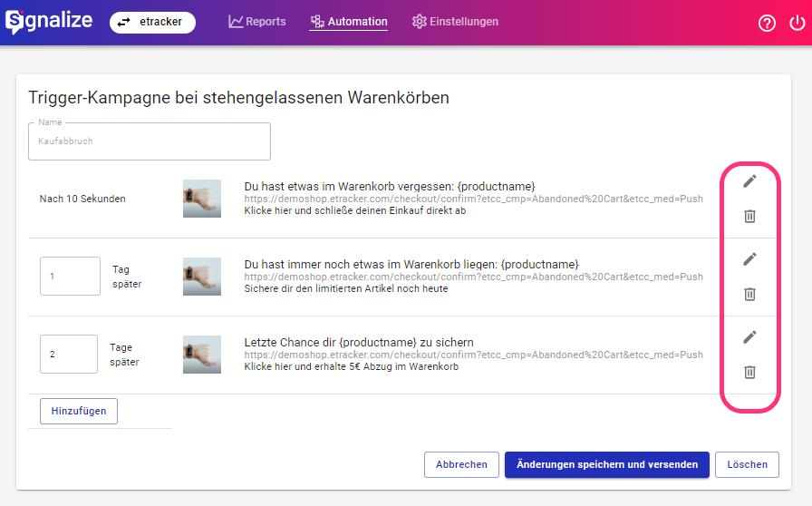Screen dimensions: 812x506
Task: Click the checkout URL under 'Letzte Chance'
Action: 473,355
